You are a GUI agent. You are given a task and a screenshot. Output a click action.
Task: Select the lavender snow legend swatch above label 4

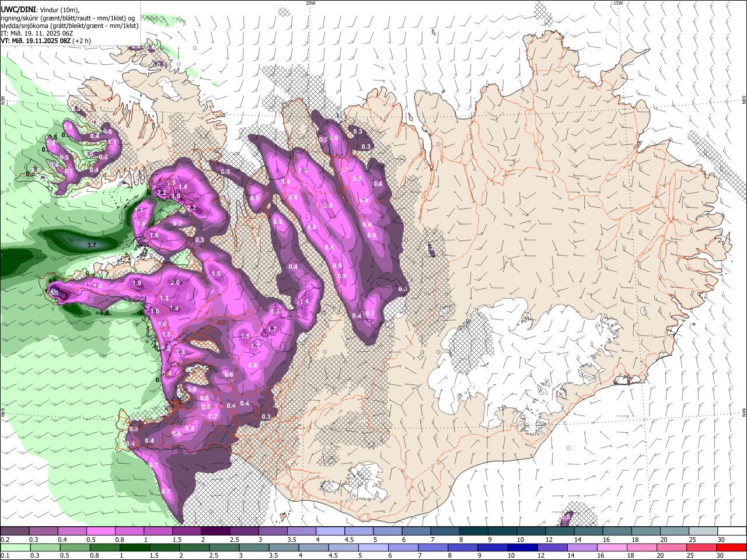[330, 531]
